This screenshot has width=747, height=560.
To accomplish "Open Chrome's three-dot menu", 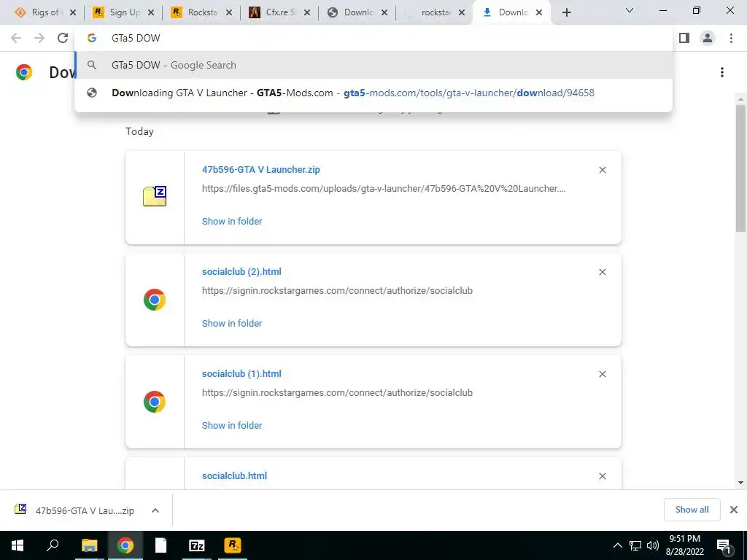I will (x=731, y=38).
